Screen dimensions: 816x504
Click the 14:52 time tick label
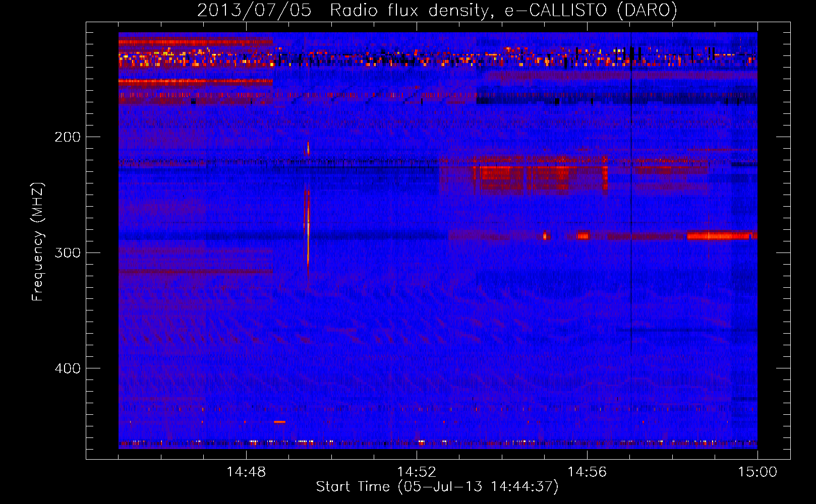[417, 472]
